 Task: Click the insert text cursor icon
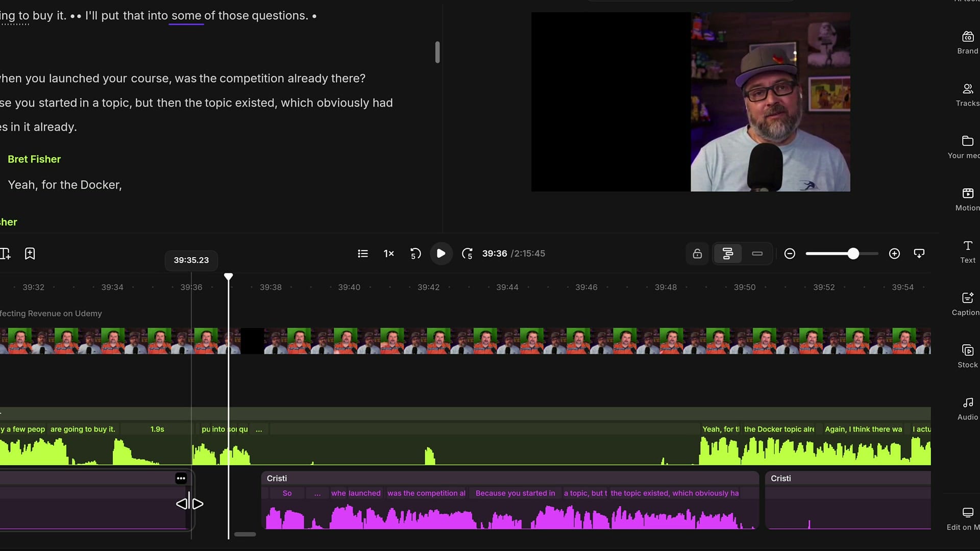pyautogui.click(x=6, y=254)
